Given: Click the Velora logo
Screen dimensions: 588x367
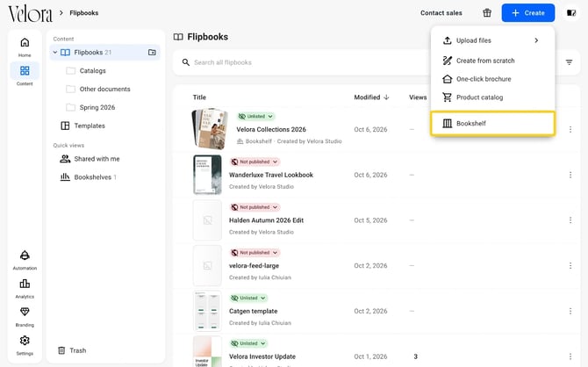Looking at the screenshot, I should pos(31,13).
